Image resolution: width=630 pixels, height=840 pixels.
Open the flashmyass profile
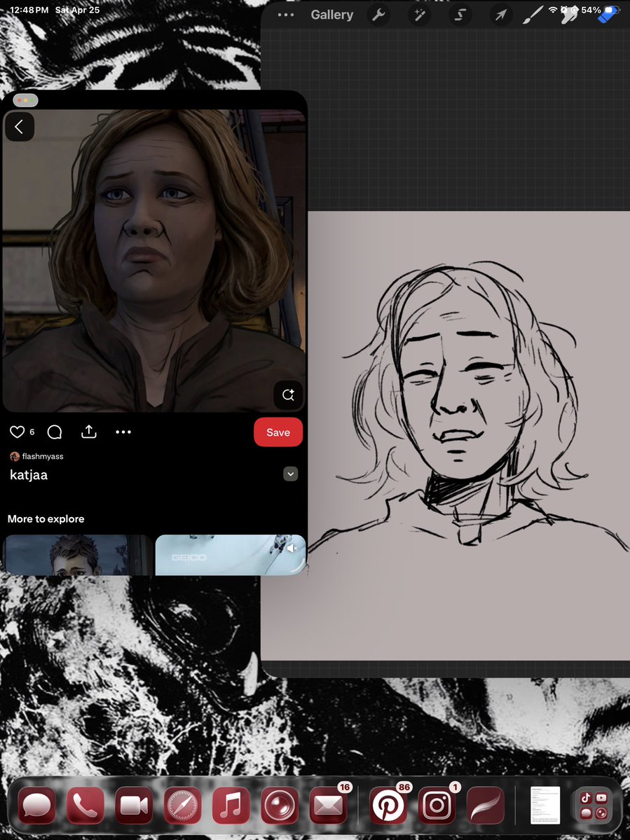pos(36,456)
